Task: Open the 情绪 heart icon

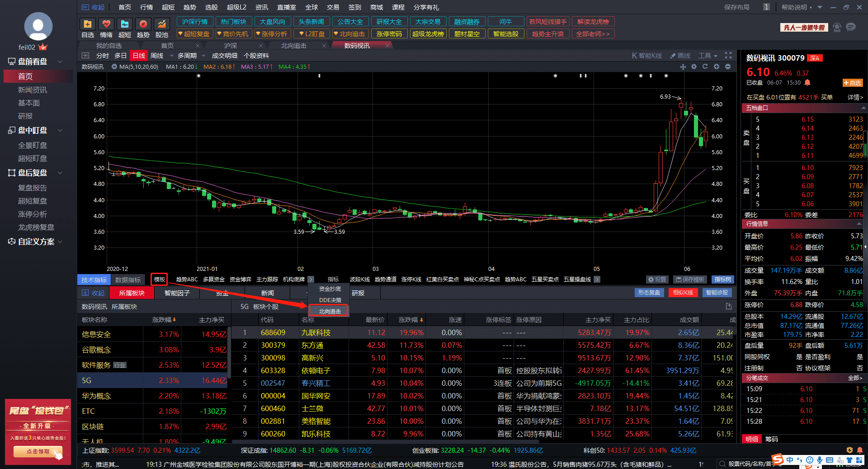Action: (x=106, y=24)
